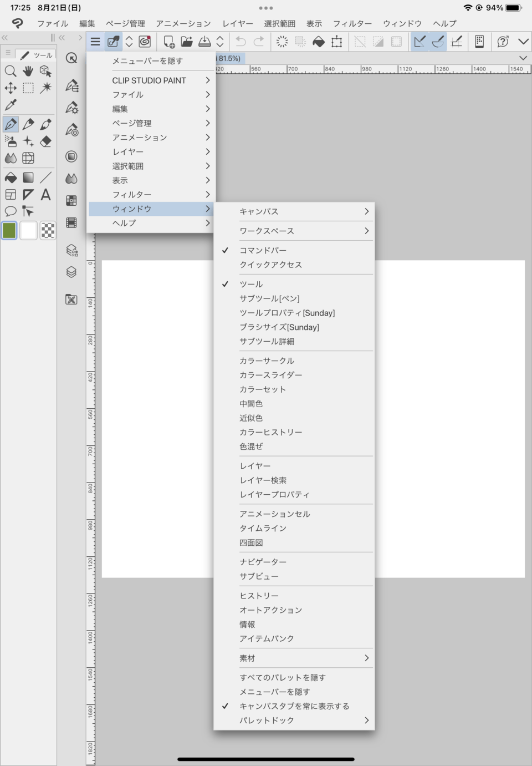
Task: Expand ワークスペース submenu
Action: coord(294,231)
